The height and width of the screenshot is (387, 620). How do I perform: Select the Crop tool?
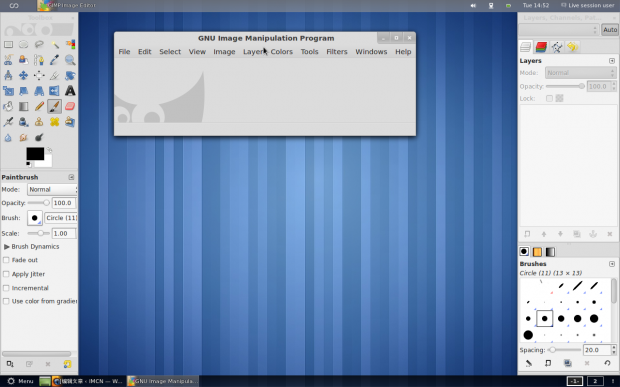(x=54, y=75)
